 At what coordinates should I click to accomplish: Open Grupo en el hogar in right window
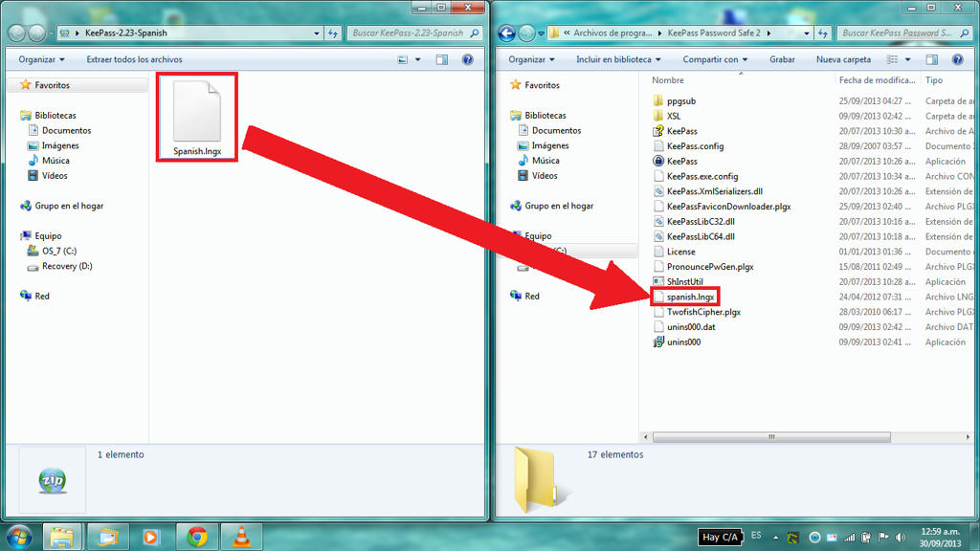click(x=559, y=206)
